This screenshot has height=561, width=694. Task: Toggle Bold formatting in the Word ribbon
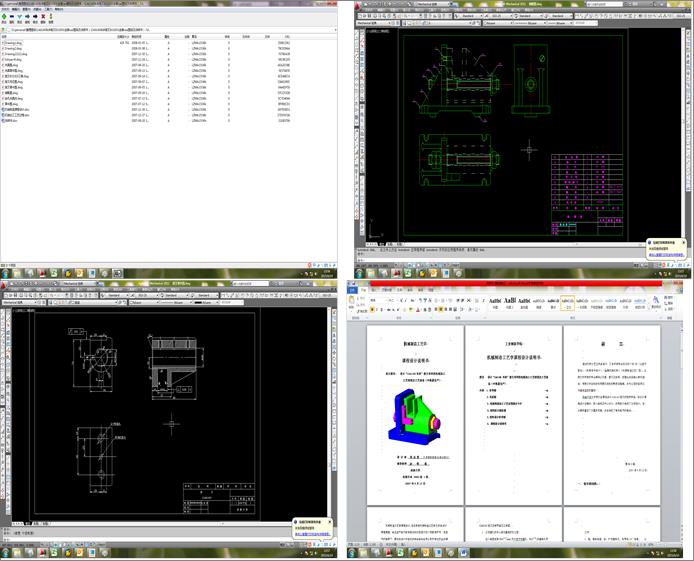(371, 307)
